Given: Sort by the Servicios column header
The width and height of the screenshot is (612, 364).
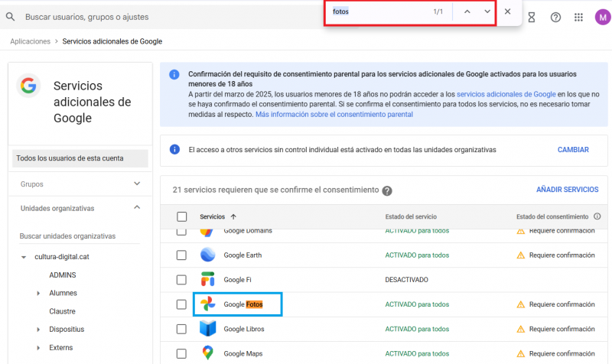Looking at the screenshot, I should (213, 216).
